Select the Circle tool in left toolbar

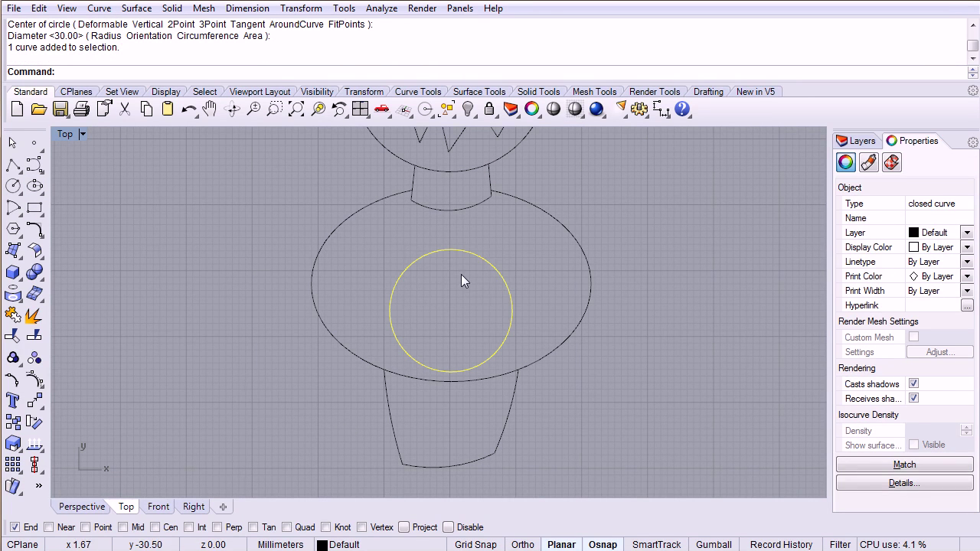13,186
